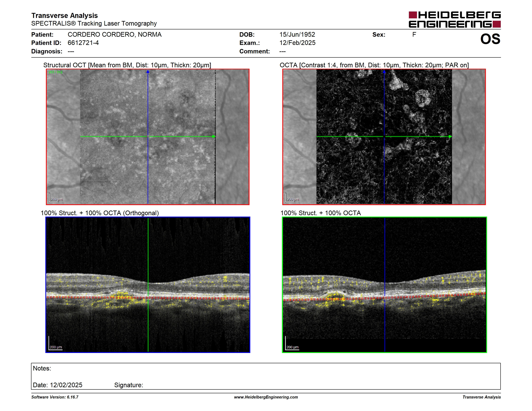
Task: Click the 200 µm scale bar in Structural OCT
Action: [56, 198]
